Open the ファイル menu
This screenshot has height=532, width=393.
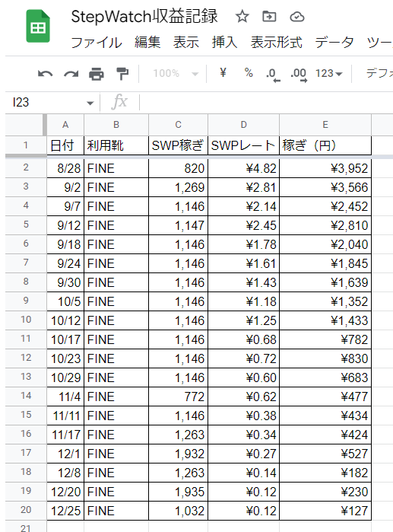click(97, 43)
